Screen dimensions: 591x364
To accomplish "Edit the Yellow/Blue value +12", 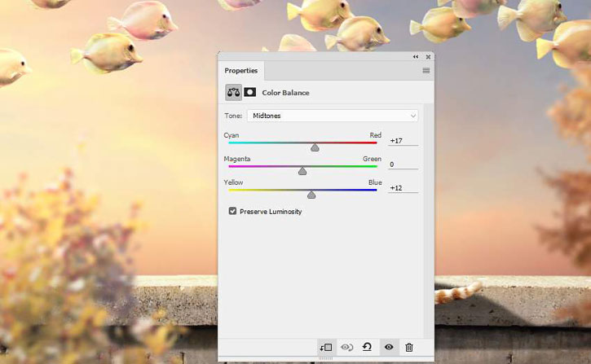I will (403, 188).
